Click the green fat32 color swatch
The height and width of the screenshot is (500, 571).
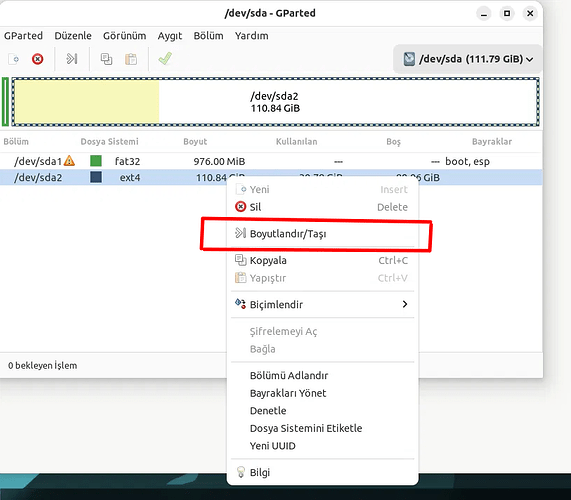click(96, 161)
